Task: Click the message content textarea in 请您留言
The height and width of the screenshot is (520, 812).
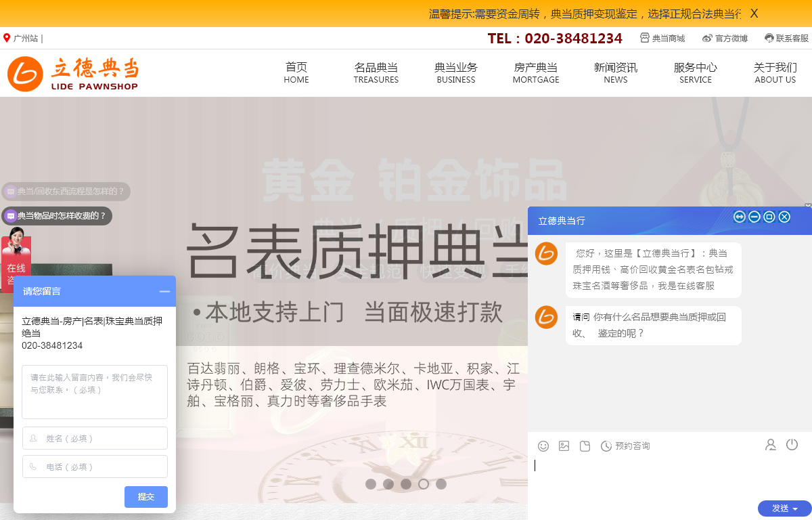Action: pyautogui.click(x=95, y=392)
